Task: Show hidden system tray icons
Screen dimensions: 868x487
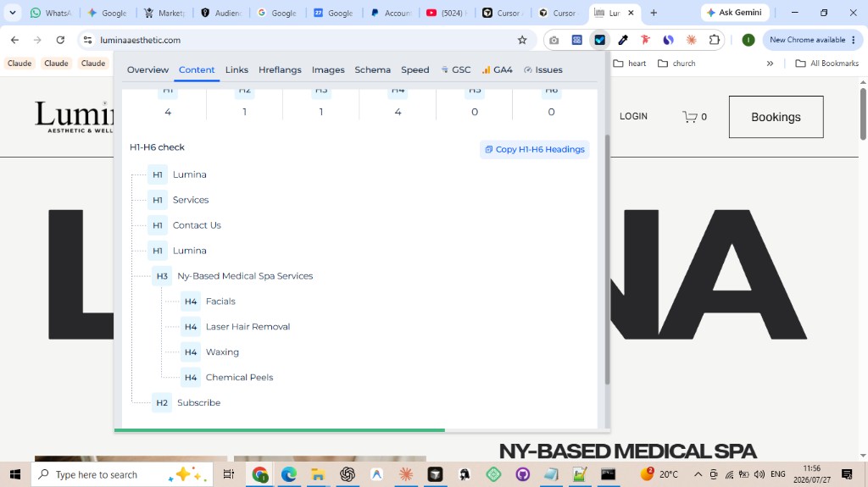Action: point(698,474)
